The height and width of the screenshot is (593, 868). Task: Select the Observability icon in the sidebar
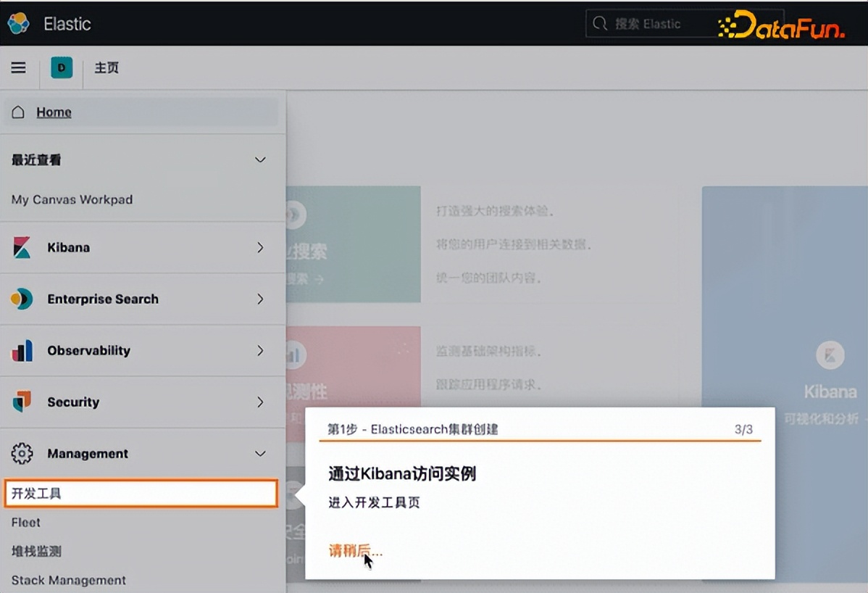tap(22, 350)
